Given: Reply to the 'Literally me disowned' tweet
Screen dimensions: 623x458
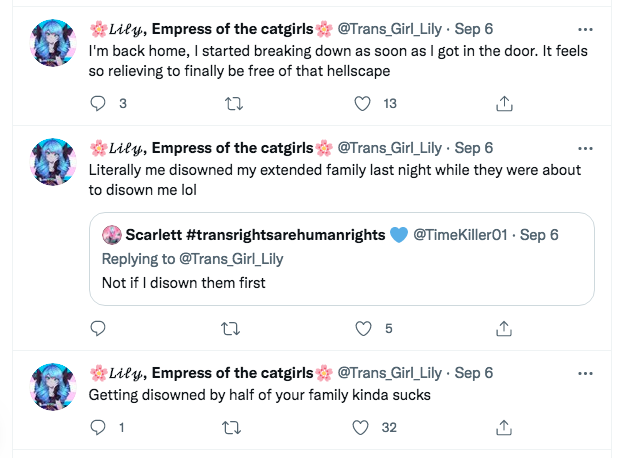Looking at the screenshot, I should pos(98,329).
